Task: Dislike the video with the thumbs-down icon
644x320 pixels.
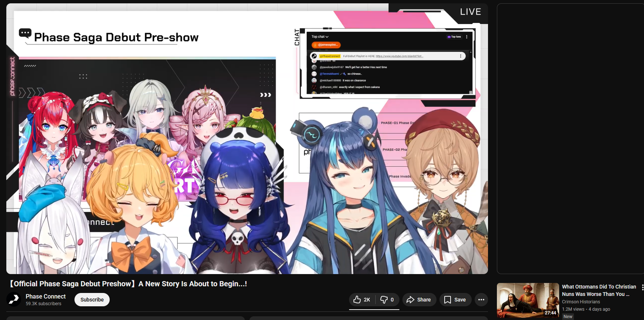Action: pyautogui.click(x=387, y=300)
